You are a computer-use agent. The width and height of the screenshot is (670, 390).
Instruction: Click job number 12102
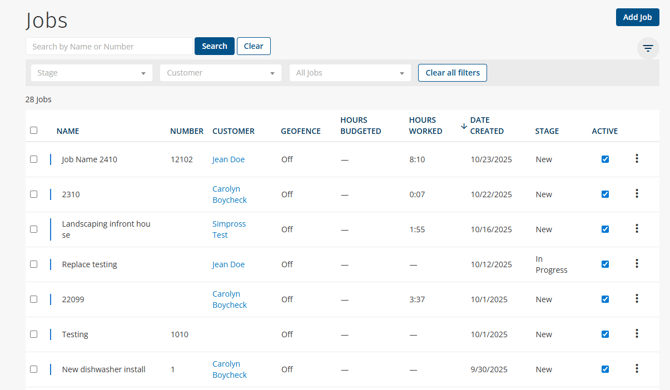(182, 159)
